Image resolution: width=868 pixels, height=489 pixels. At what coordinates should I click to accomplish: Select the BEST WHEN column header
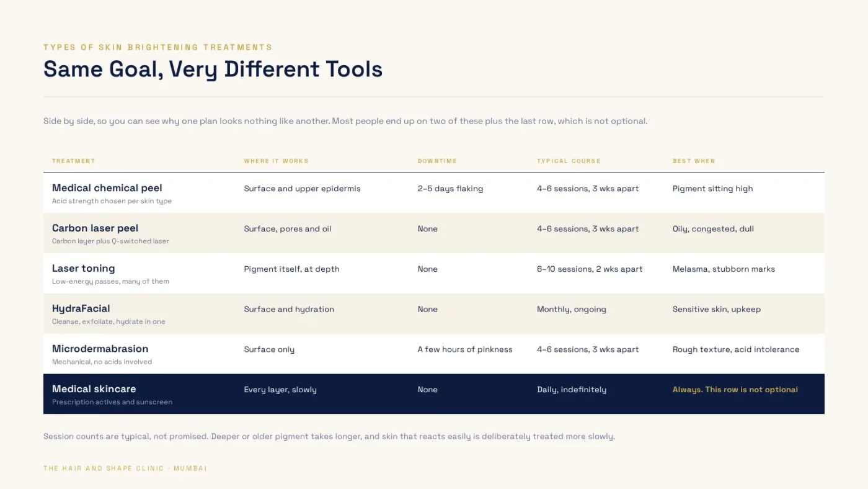point(694,161)
